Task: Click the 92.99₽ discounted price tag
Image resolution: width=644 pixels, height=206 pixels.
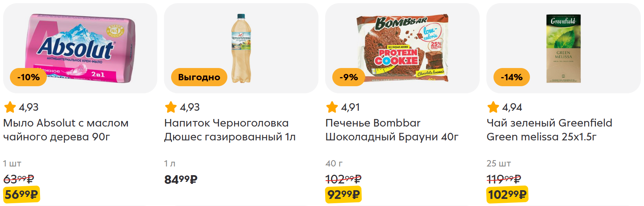Action: point(343,195)
